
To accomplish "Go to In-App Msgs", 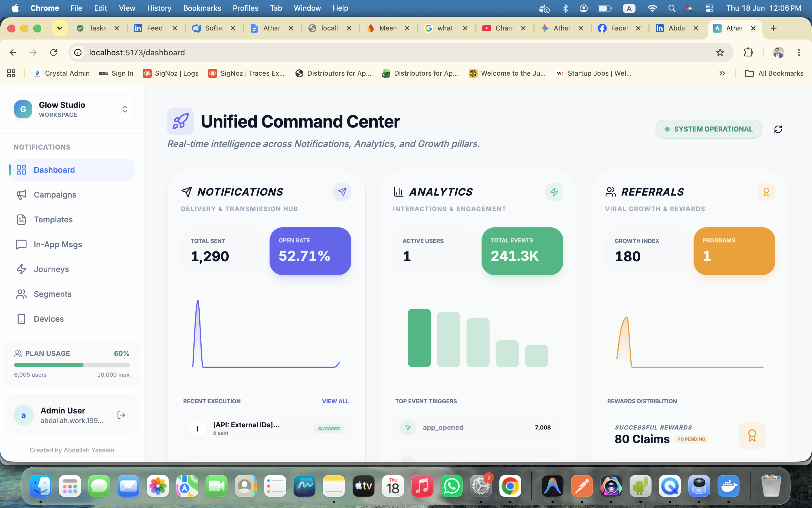I will pyautogui.click(x=72, y=244).
